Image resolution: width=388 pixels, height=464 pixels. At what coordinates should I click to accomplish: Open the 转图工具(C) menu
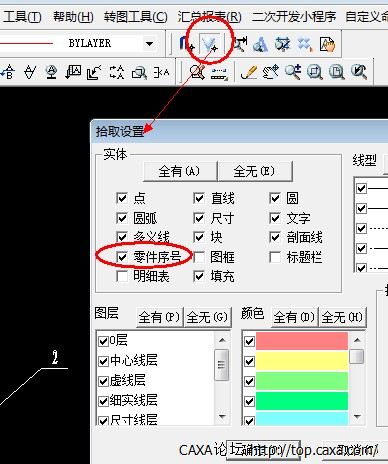pyautogui.click(x=135, y=16)
